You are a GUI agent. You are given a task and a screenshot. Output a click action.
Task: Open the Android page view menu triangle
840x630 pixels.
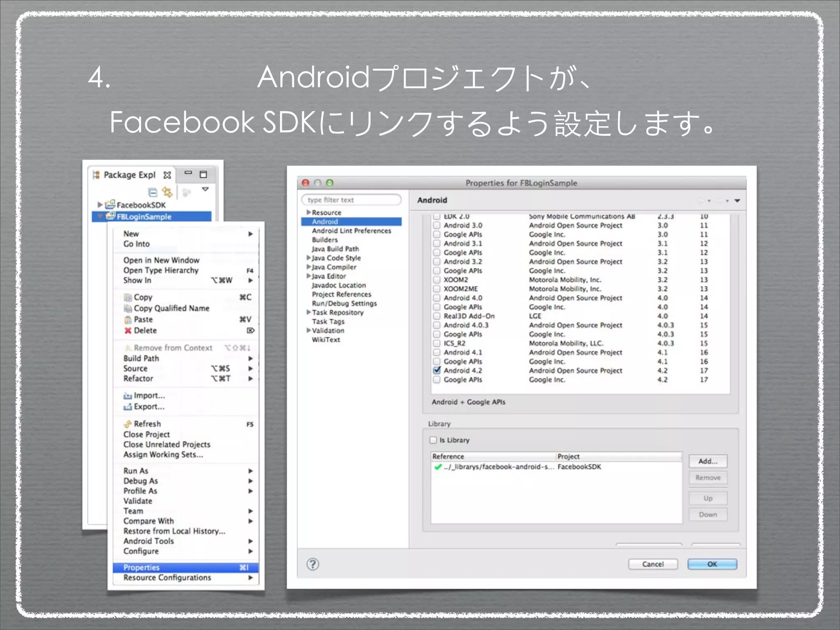click(737, 201)
